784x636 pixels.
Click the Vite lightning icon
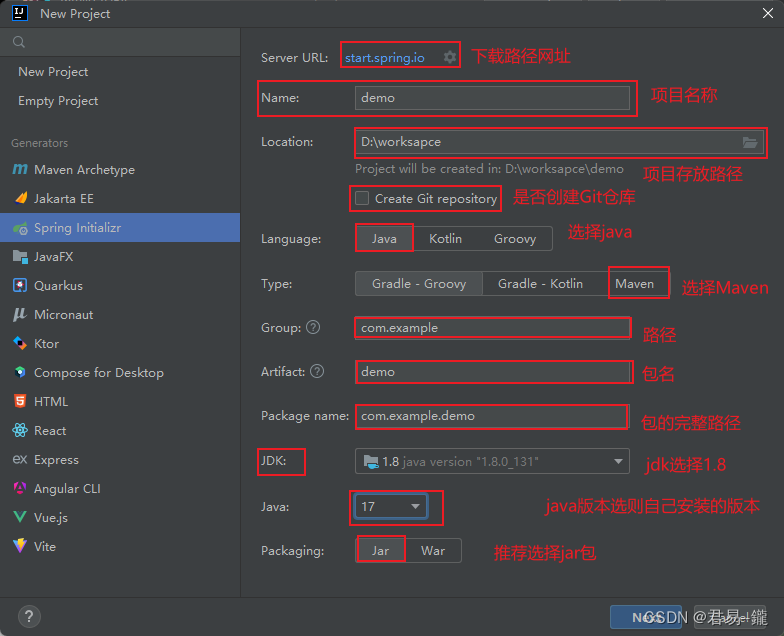pyautogui.click(x=20, y=546)
